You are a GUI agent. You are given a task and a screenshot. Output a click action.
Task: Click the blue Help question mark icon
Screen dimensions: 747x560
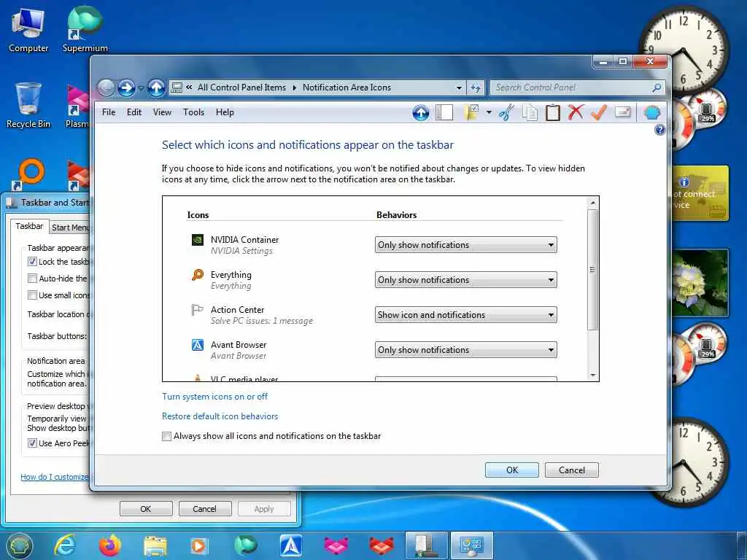pos(659,130)
